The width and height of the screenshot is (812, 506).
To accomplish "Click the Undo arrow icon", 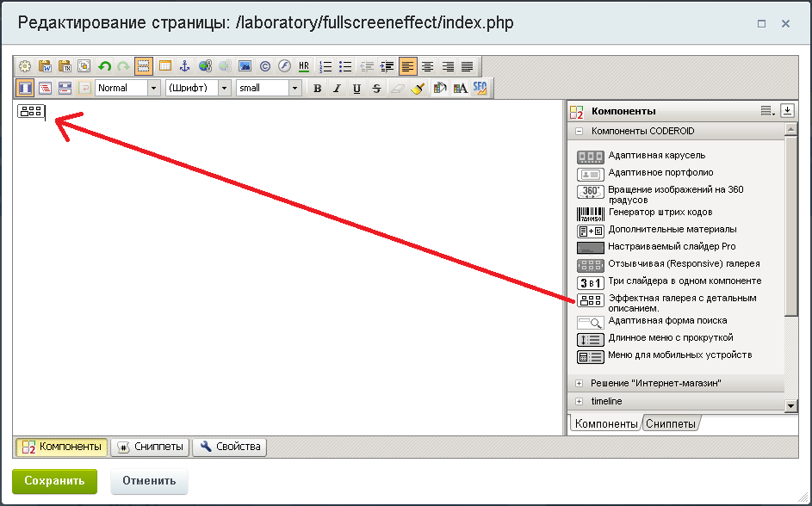I will point(105,66).
